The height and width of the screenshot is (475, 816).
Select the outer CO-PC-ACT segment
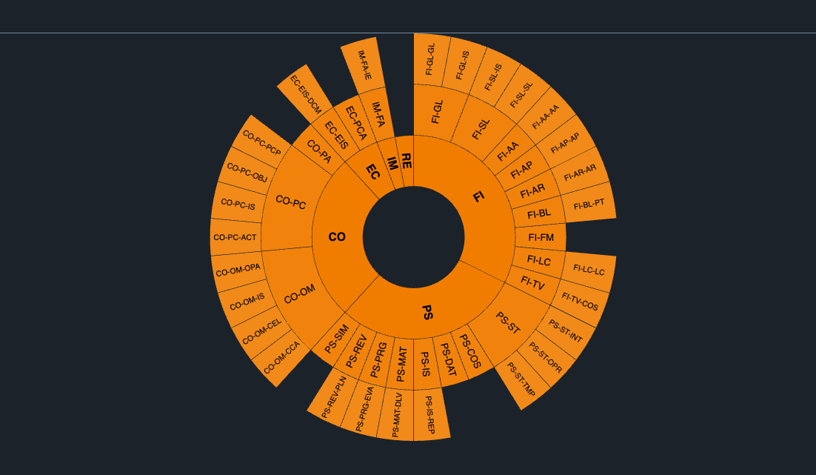coord(235,237)
